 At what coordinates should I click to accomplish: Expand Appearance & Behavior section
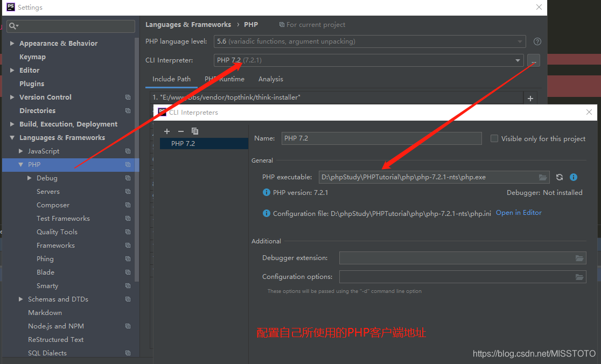[12, 43]
